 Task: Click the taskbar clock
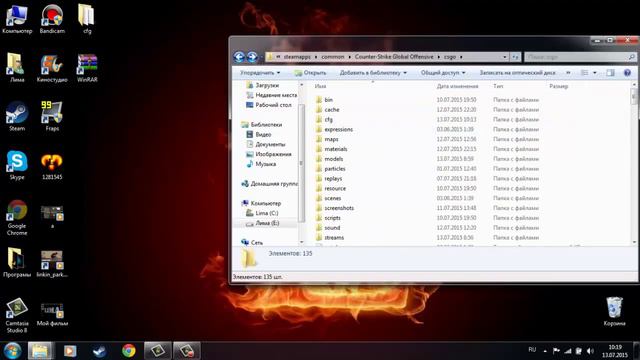[x=614, y=351]
